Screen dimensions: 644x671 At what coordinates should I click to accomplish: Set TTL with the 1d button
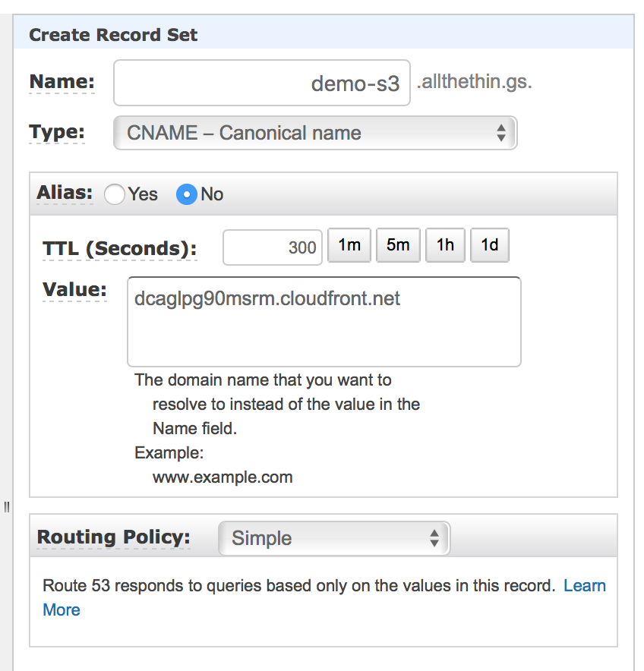coord(489,245)
